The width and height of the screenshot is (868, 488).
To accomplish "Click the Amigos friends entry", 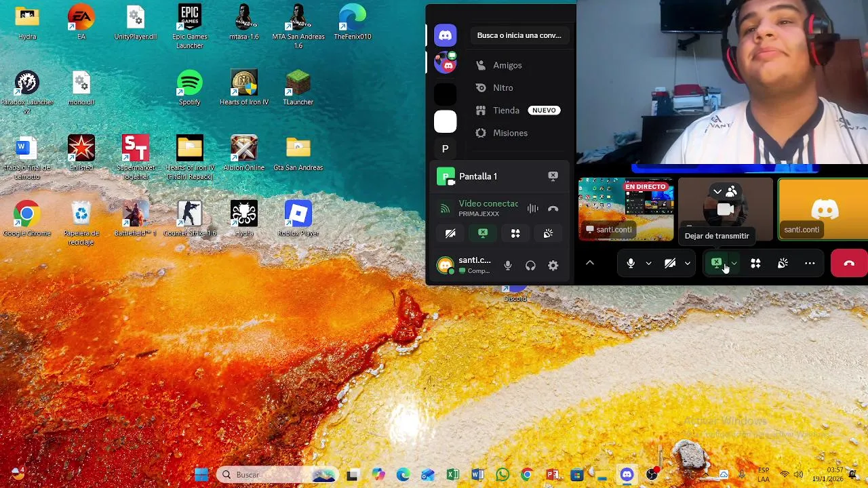I will click(x=507, y=65).
